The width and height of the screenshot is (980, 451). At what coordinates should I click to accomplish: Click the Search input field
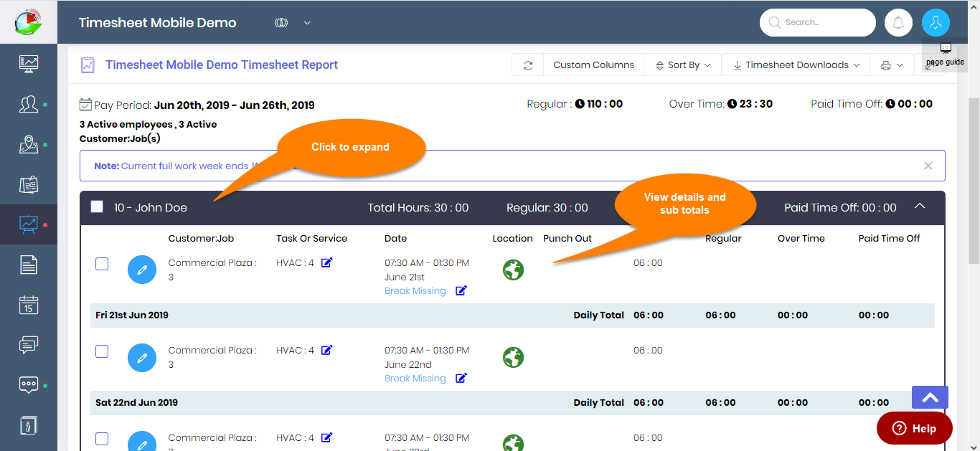818,22
